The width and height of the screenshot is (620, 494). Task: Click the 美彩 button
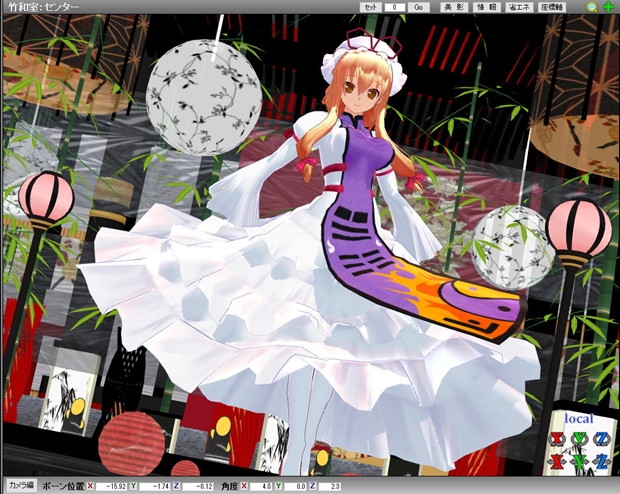click(454, 7)
